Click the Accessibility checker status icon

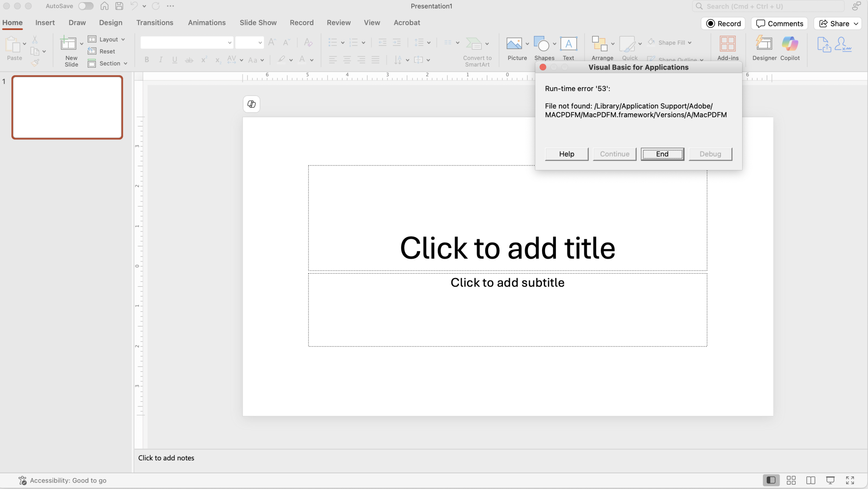point(23,480)
